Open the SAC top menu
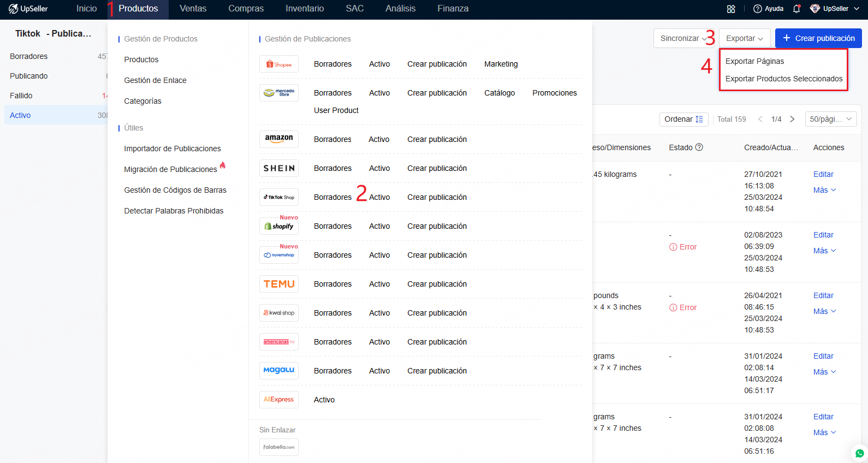 355,9
